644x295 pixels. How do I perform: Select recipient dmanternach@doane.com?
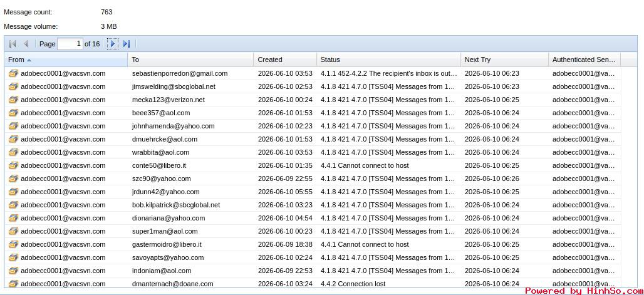[x=173, y=284]
